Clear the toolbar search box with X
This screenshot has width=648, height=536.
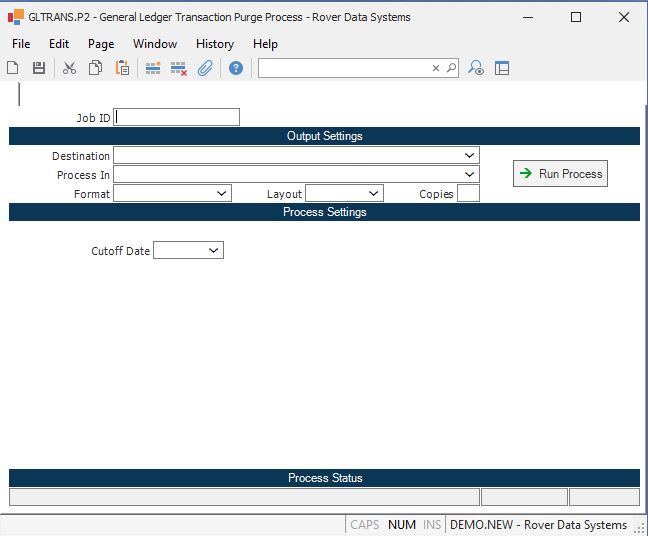(436, 68)
